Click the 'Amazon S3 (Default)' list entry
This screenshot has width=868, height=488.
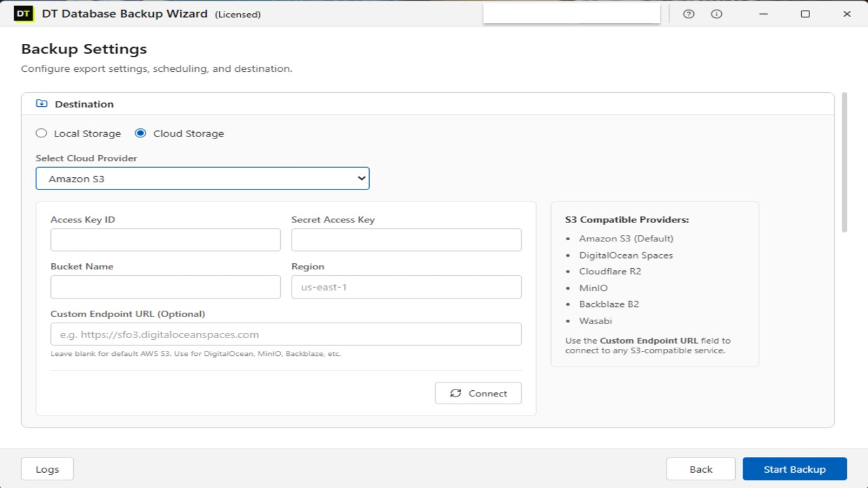tap(626, 238)
